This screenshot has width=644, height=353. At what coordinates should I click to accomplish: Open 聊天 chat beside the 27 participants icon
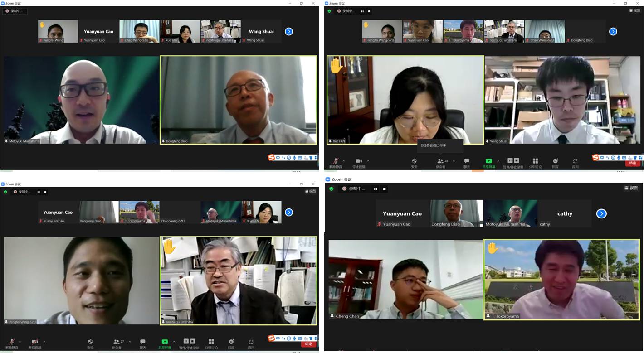142,344
